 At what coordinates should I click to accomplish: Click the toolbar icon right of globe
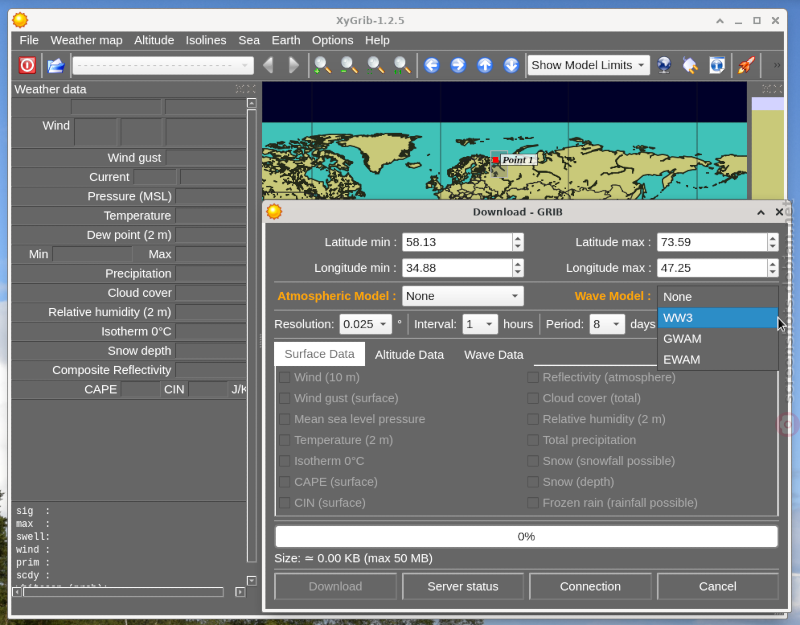[x=690, y=65]
